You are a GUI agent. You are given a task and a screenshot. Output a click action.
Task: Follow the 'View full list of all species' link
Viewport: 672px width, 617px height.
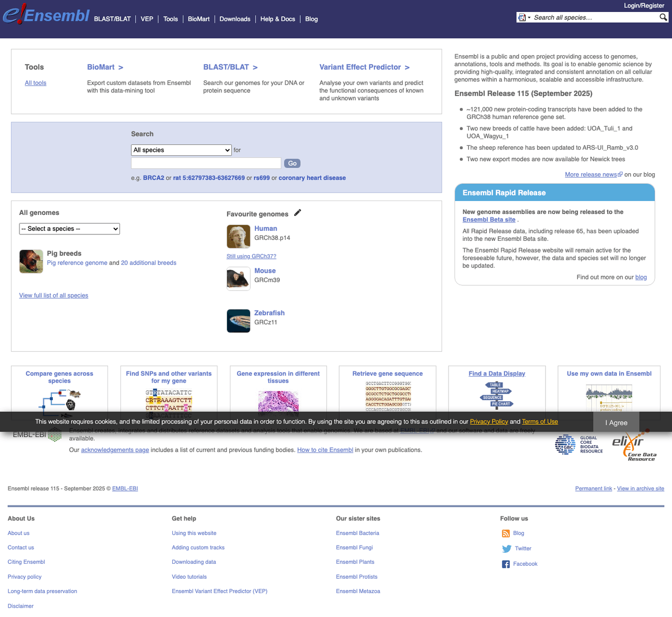click(53, 295)
